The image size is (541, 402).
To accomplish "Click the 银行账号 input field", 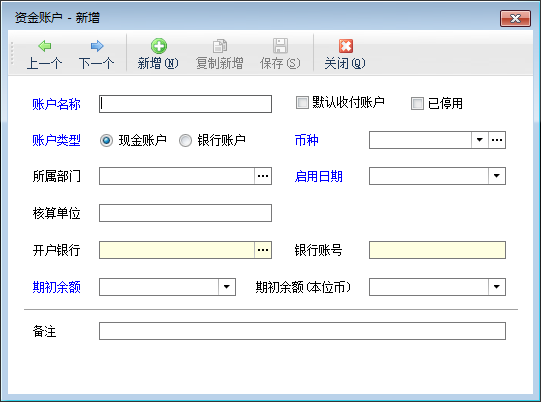I will [437, 250].
